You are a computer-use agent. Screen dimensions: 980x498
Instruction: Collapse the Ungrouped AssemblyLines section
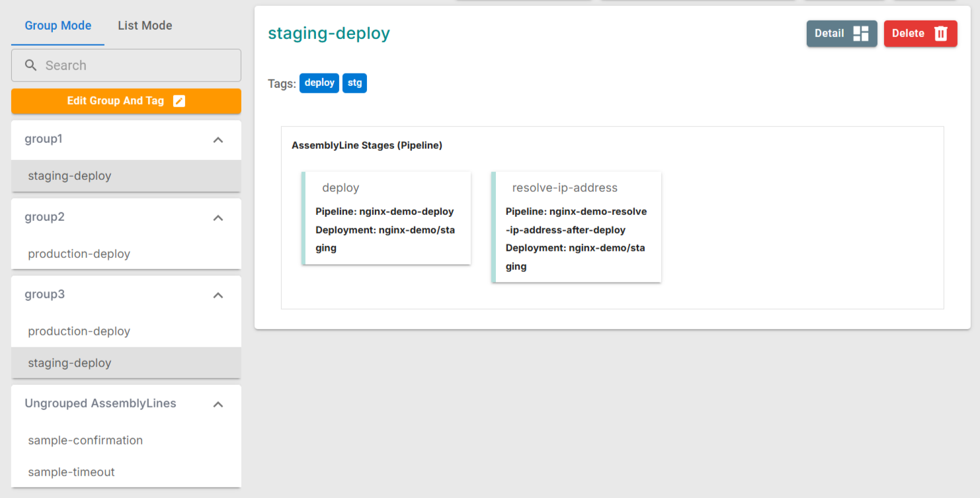[218, 404]
